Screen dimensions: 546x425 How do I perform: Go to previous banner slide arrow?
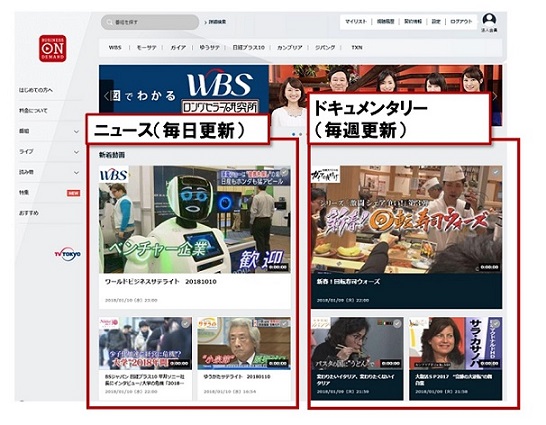(x=107, y=96)
